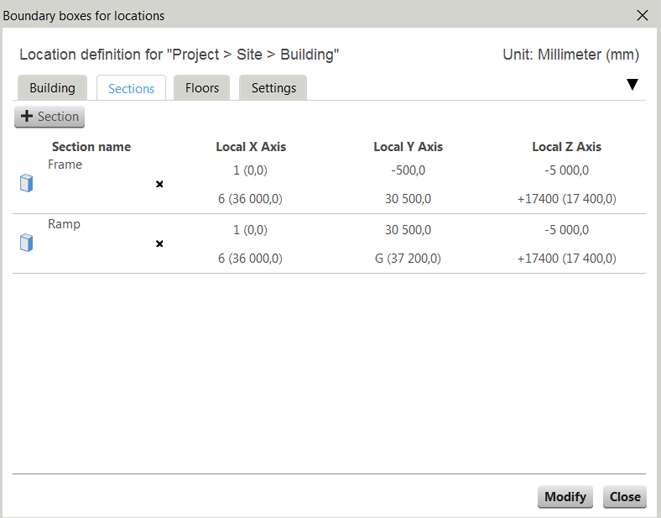Viewport: 661px width, 518px height.
Task: Select the Ramp section name
Action: (64, 225)
